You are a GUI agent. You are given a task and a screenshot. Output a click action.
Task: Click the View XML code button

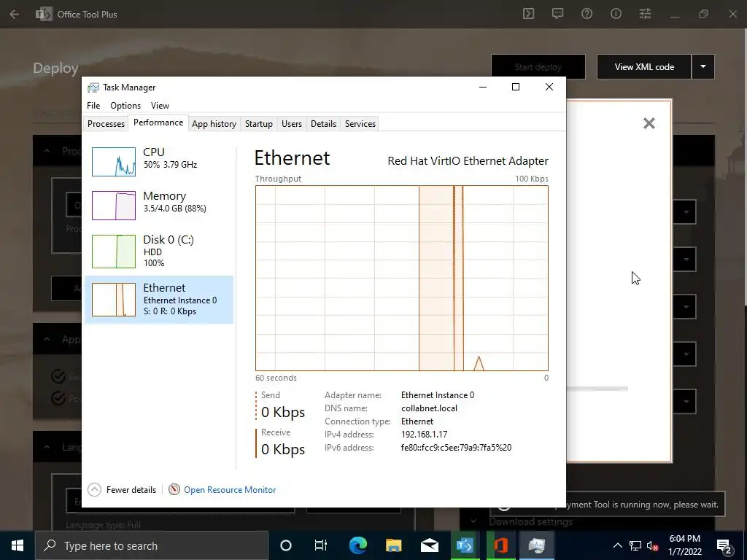(644, 66)
